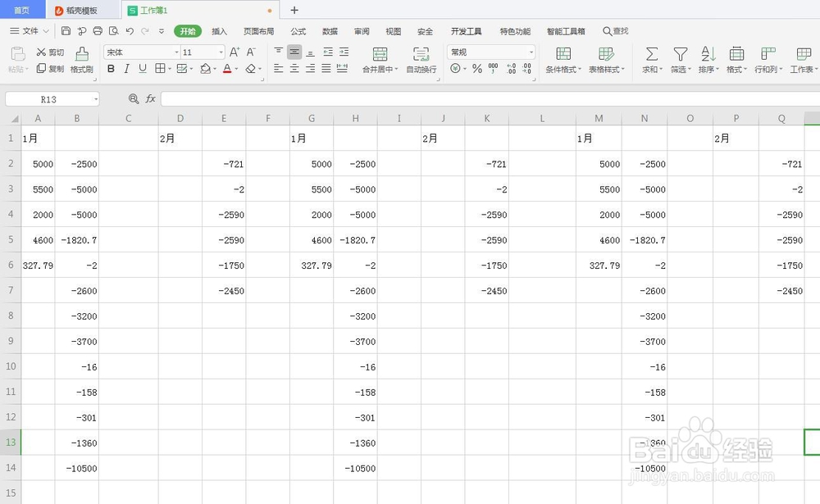Click the Font Color red A swatch
The image size is (820, 504).
pyautogui.click(x=227, y=69)
